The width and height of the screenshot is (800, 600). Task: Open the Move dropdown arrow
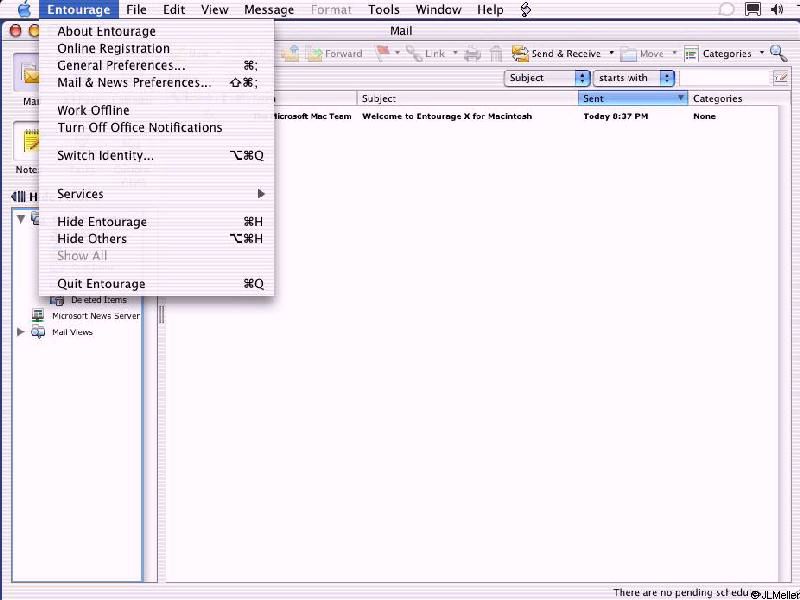click(674, 53)
